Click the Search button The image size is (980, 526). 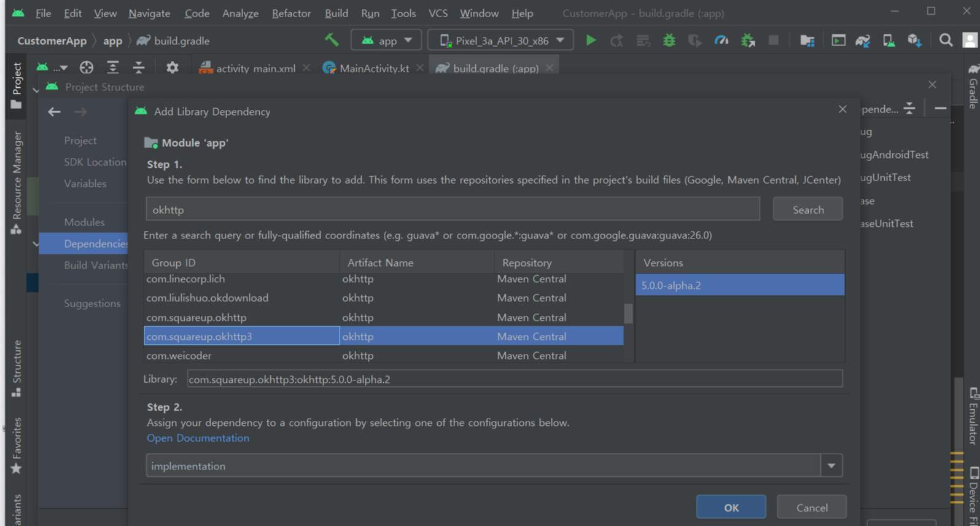coord(807,210)
